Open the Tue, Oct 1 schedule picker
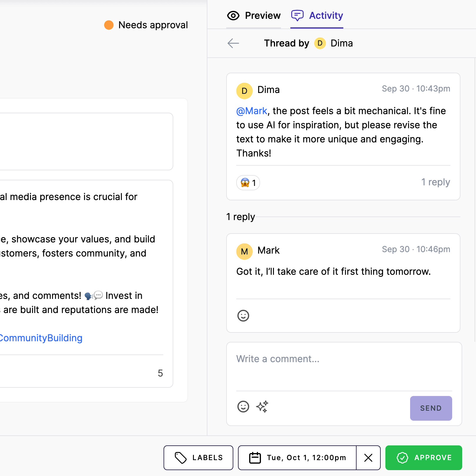This screenshot has width=476, height=476. 306,458
